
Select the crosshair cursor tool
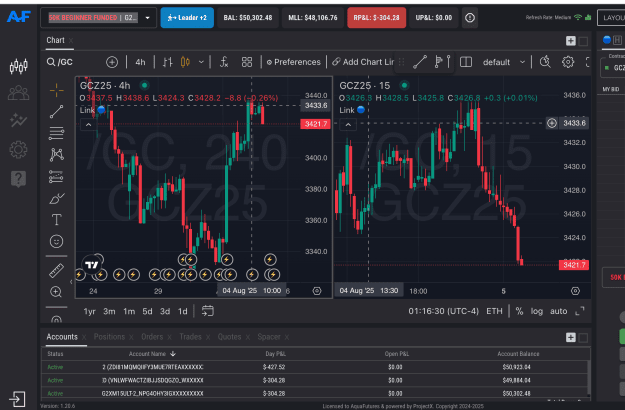tap(57, 90)
